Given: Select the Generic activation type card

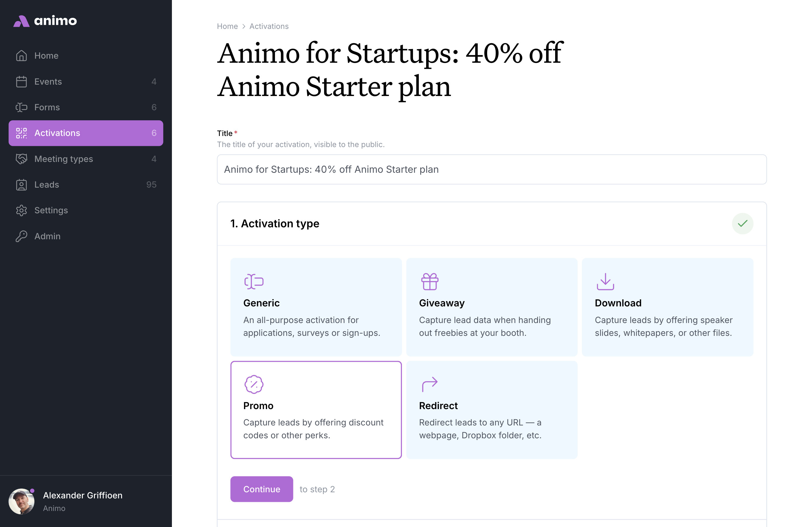Looking at the screenshot, I should (316, 307).
